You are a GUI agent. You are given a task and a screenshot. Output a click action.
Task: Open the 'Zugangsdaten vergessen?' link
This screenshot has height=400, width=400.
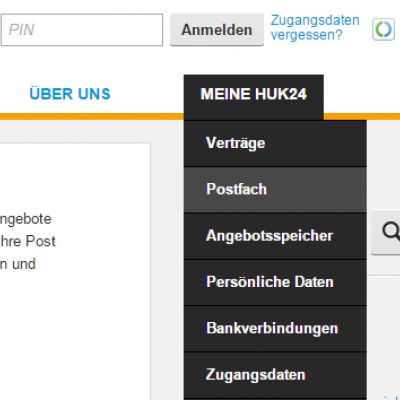click(315, 27)
